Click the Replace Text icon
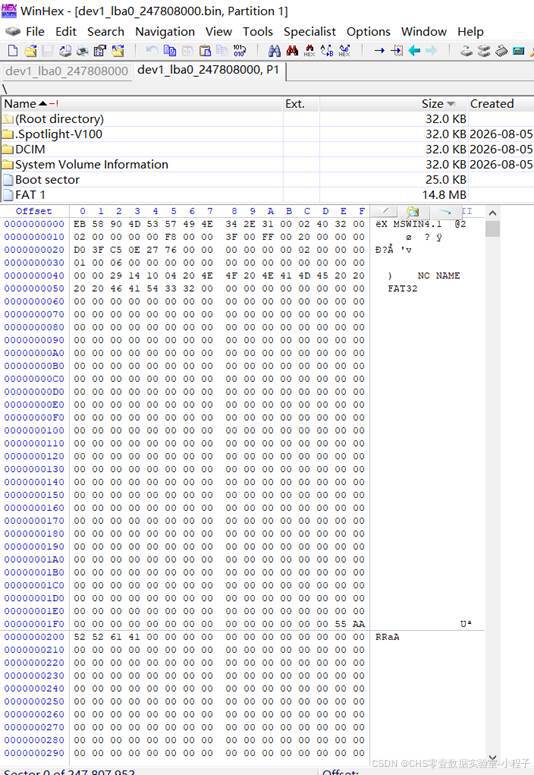 coord(327,50)
